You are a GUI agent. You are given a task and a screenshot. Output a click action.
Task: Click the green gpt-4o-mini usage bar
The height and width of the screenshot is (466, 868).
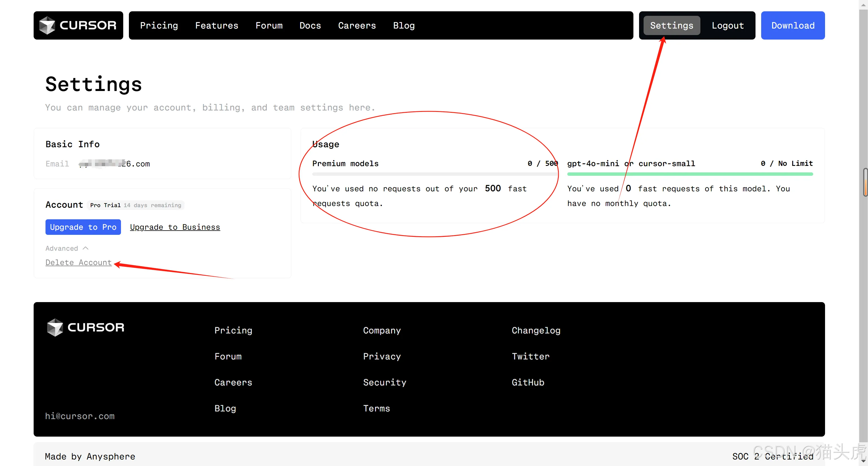[690, 174]
